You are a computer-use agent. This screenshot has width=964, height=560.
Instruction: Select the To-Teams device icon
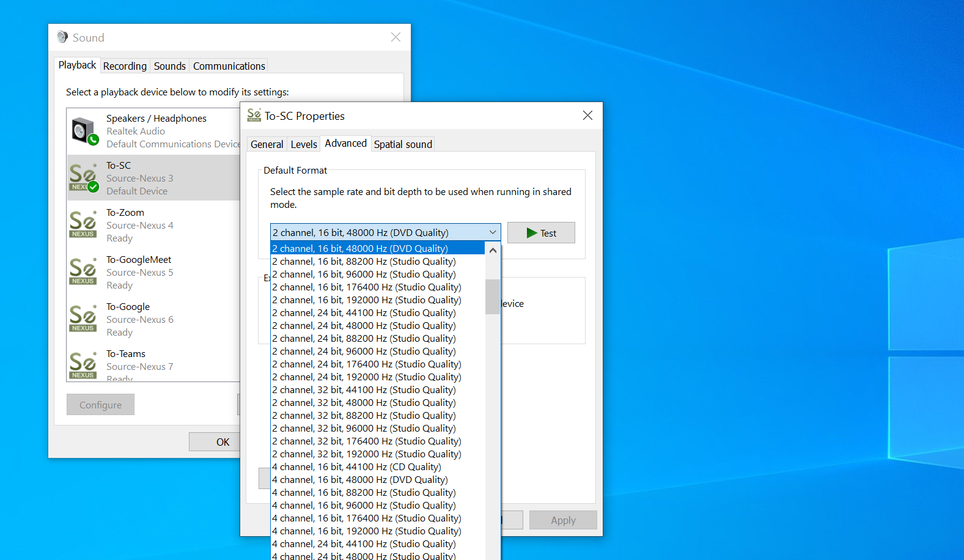[83, 366]
